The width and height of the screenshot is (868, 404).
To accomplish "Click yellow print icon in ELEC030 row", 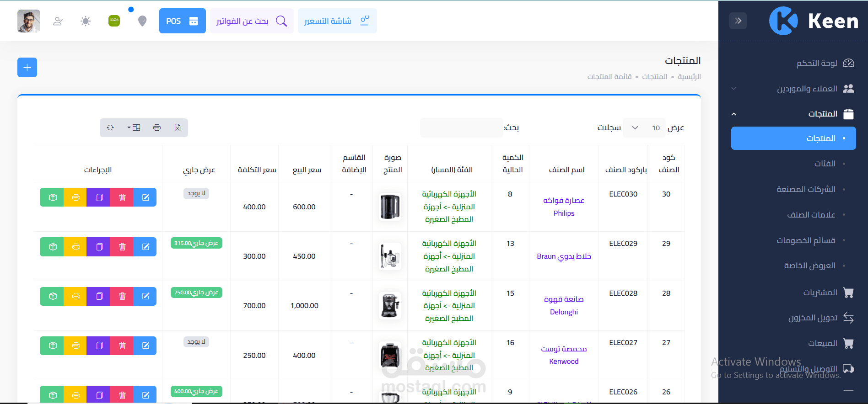I will [76, 197].
